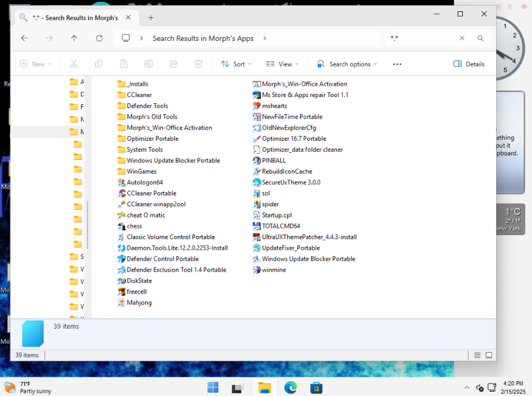Clear the search box with X

click(x=462, y=38)
